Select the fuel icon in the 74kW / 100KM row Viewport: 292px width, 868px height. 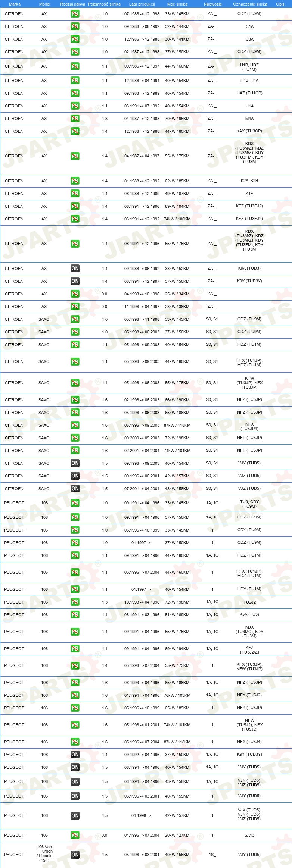75,219
